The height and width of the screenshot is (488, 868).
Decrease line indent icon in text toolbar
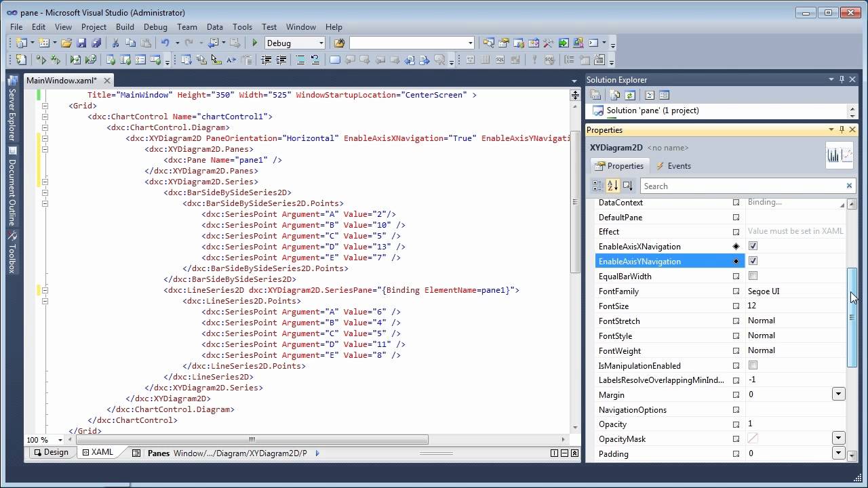point(267,60)
